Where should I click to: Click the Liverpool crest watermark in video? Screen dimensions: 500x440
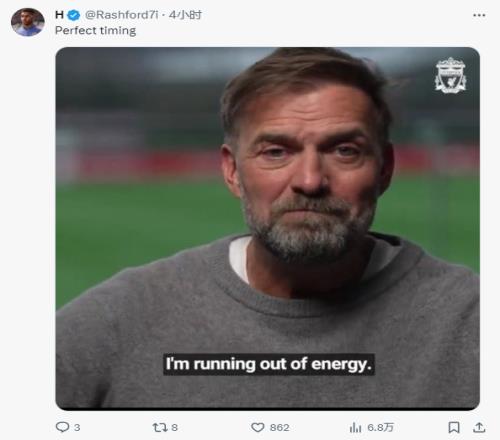click(450, 75)
